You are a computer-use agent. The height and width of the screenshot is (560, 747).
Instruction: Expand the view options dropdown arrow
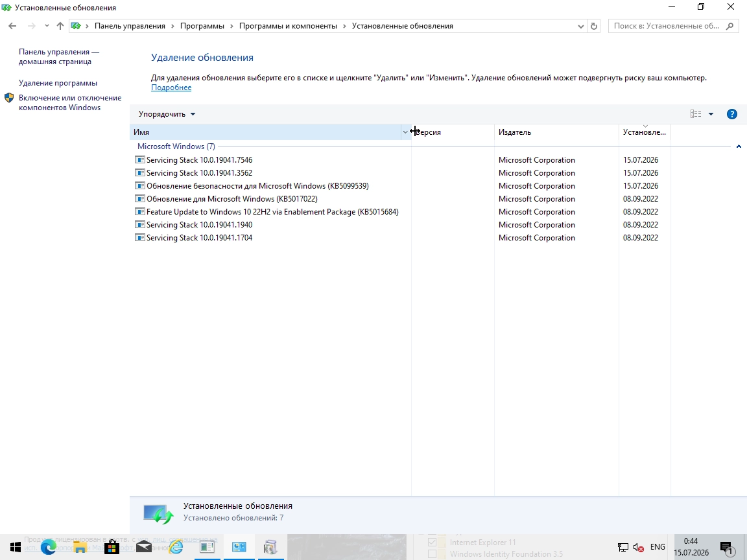tap(711, 114)
